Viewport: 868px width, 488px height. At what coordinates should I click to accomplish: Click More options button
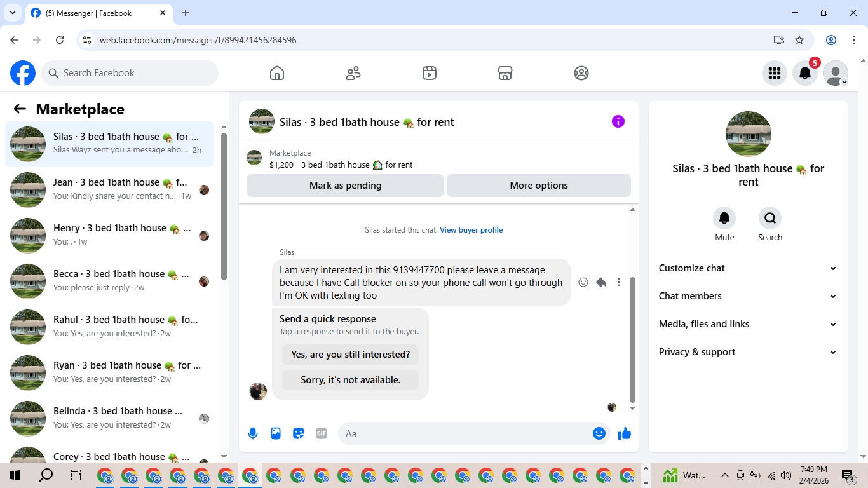tap(539, 186)
